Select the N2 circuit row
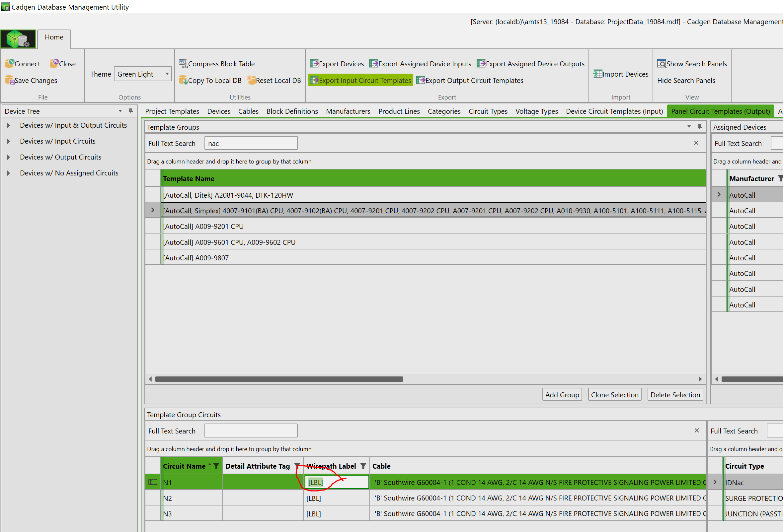 click(426, 498)
